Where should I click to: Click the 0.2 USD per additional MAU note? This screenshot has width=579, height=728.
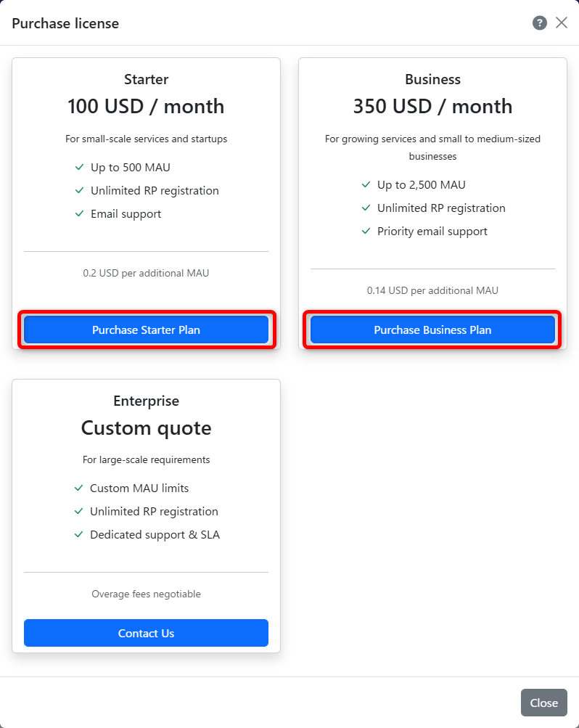coord(146,274)
